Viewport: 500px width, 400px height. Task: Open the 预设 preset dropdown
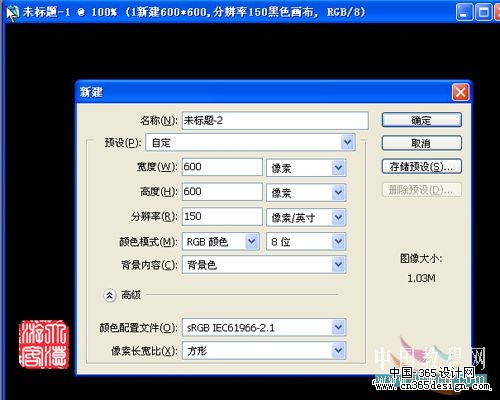coord(251,143)
